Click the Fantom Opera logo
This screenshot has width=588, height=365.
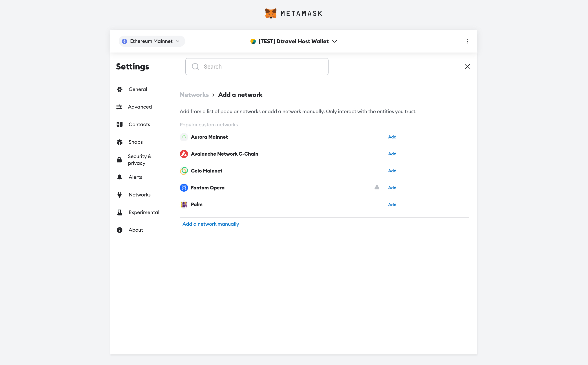click(184, 188)
